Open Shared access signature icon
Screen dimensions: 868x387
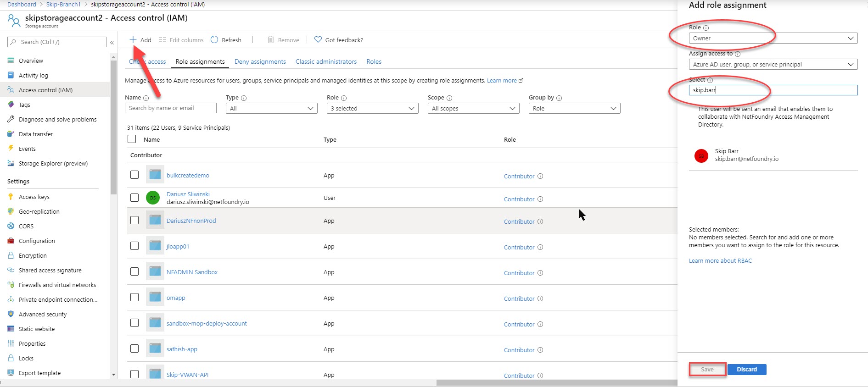click(11, 270)
